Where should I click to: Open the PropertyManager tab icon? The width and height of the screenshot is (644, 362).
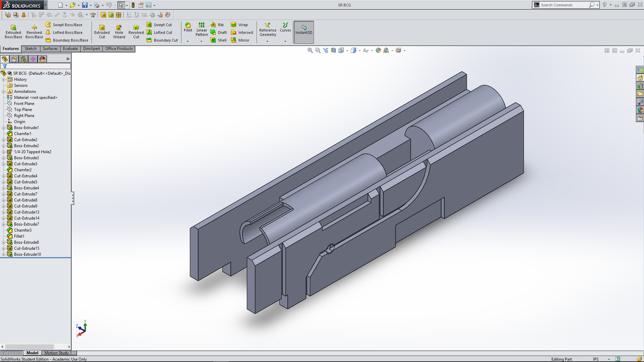pos(14,59)
